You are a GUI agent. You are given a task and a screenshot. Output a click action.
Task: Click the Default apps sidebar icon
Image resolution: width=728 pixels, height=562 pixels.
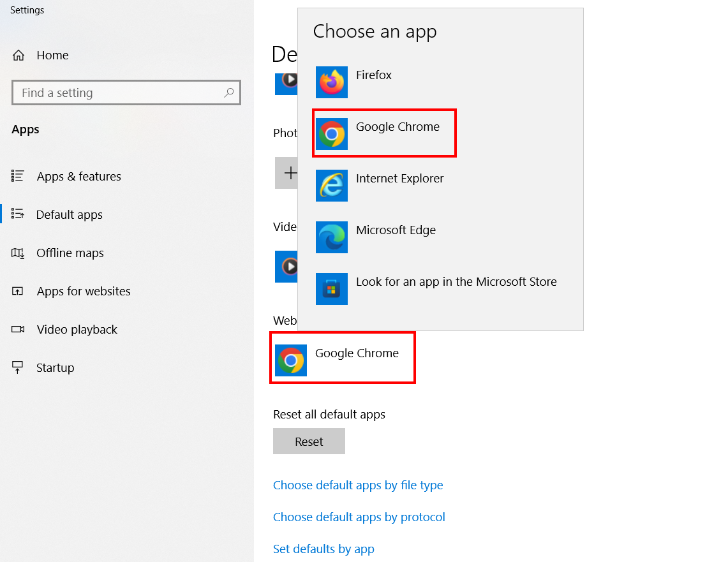coord(18,214)
